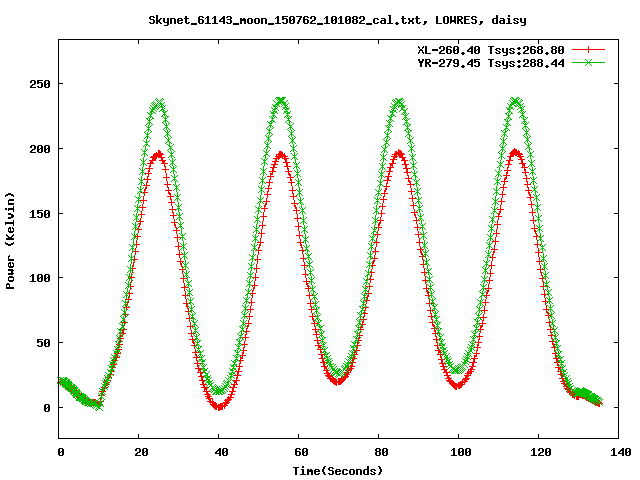Click the 100 tick label on y-axis

pyautogui.click(x=41, y=278)
